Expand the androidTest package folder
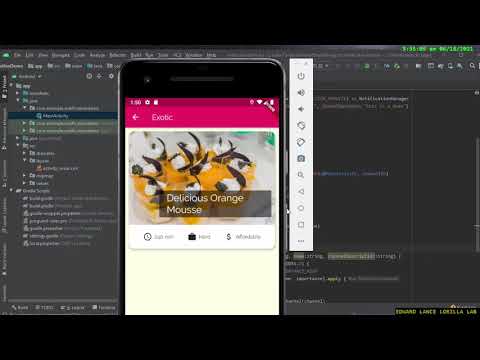Viewport: 480px width, 360px height. [x=24, y=123]
